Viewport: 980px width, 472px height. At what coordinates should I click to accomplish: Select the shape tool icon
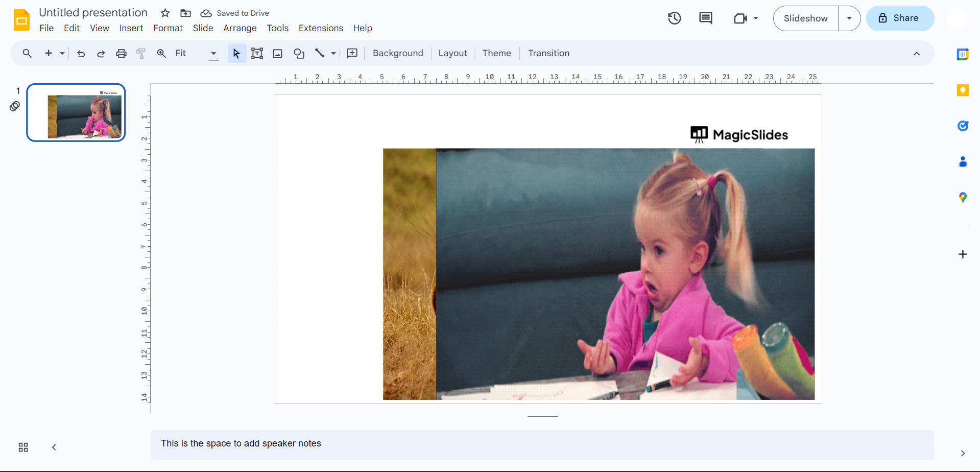[x=299, y=54]
